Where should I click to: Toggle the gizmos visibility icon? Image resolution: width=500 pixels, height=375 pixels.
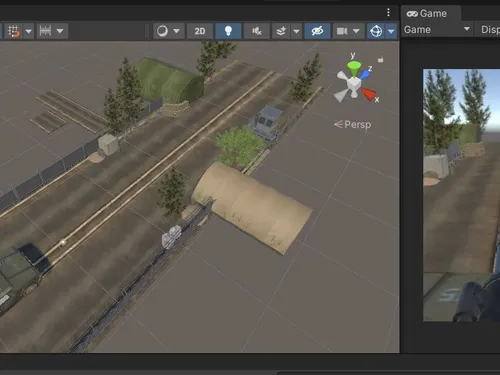coord(376,31)
